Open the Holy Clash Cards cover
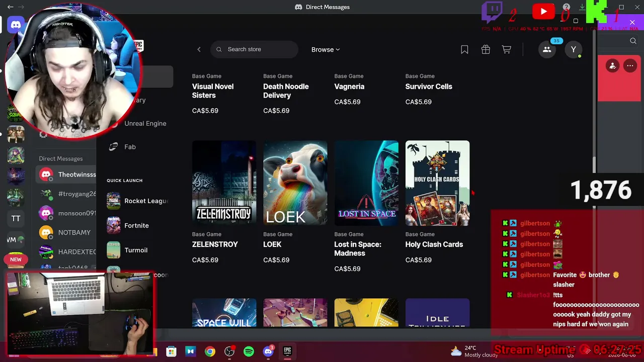 point(437,183)
